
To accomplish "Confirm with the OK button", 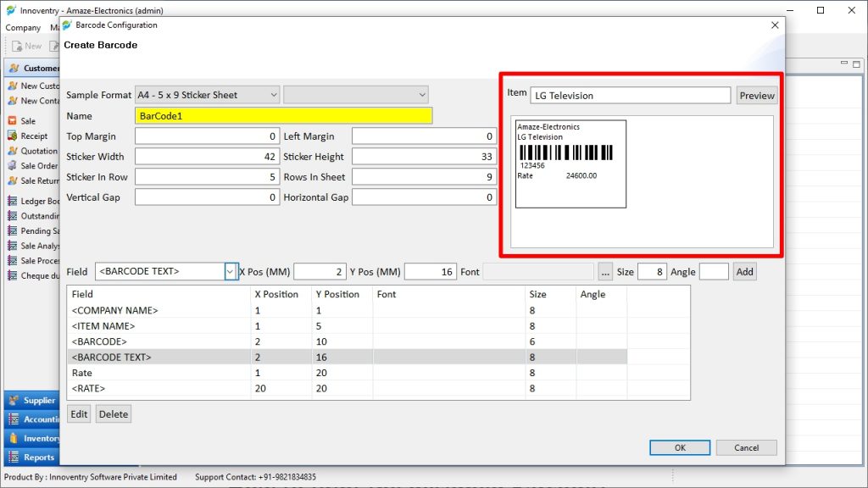I will point(680,447).
